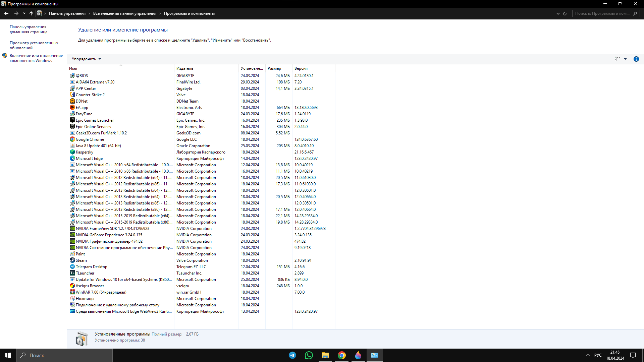644x362 pixels.
Task: Open the help question mark icon
Action: pyautogui.click(x=636, y=59)
